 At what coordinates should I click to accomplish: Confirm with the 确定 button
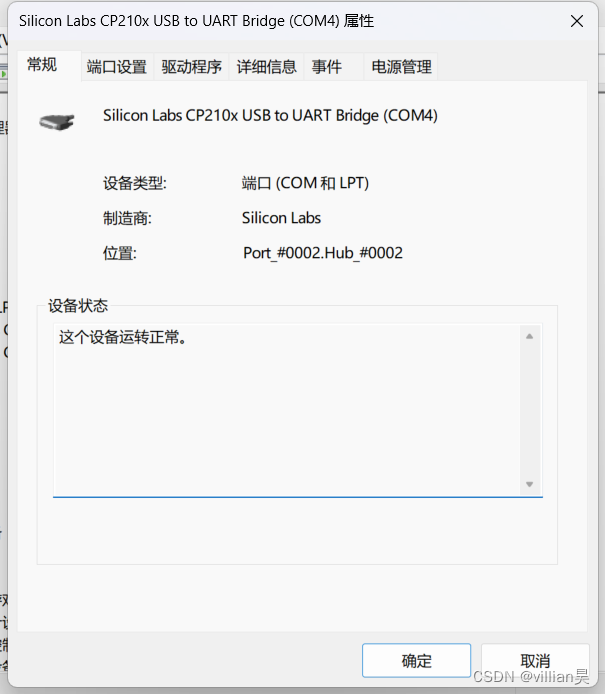click(416, 660)
